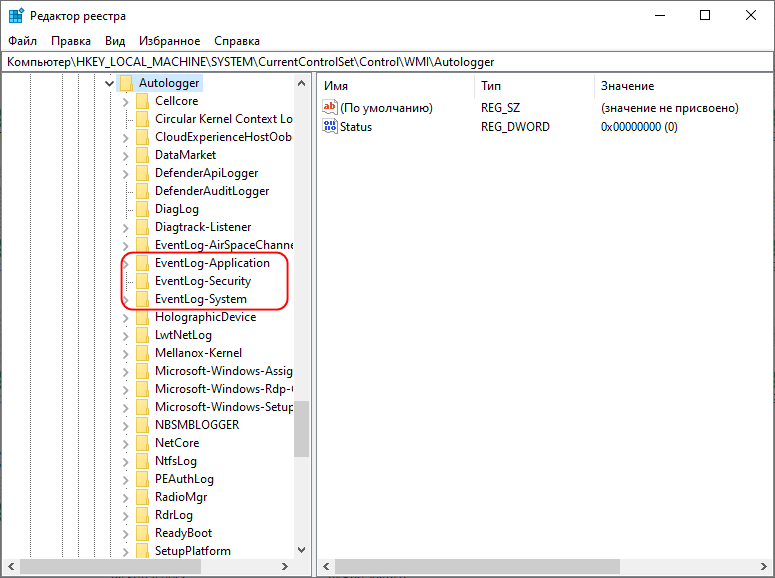The width and height of the screenshot is (775, 578).
Task: Select the Microsoft-Windows-Setup key label
Action: coord(224,407)
